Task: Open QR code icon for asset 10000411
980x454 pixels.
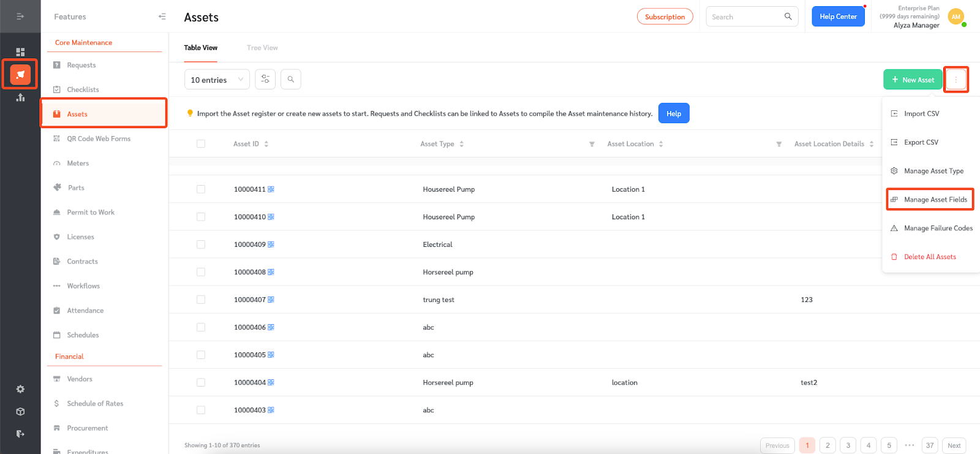Action: click(x=271, y=189)
